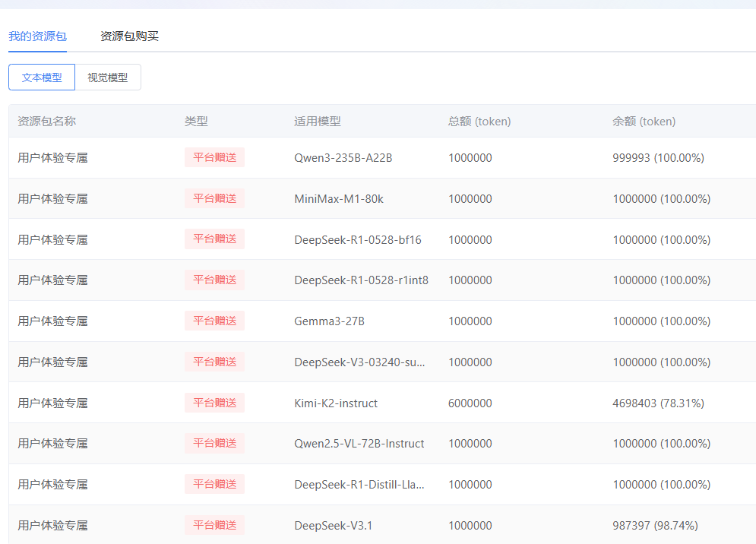This screenshot has width=756, height=544.
Task: Click the 总额 (token) column header
Action: point(479,121)
